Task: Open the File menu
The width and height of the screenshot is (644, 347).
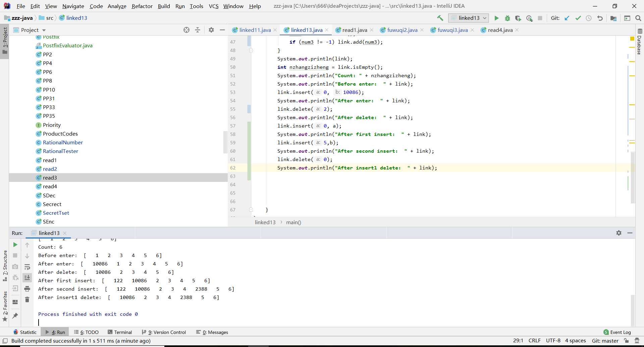Action: (21, 6)
